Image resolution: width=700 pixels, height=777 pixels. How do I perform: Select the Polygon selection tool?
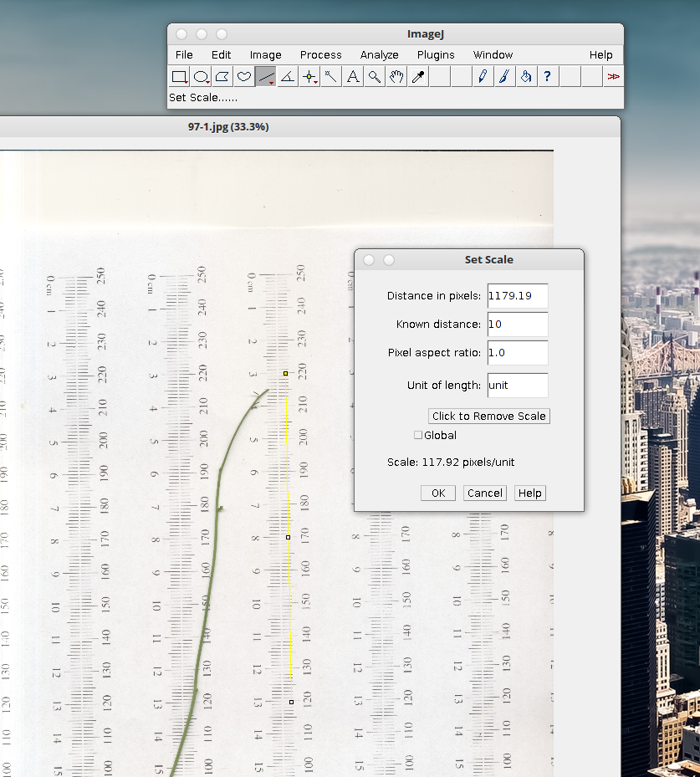pyautogui.click(x=222, y=77)
